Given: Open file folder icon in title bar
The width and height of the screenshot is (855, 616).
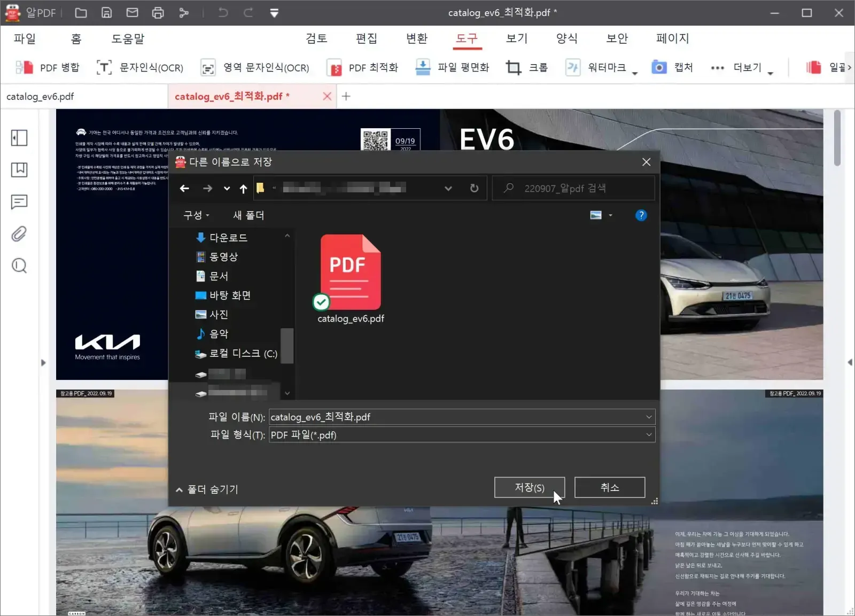Looking at the screenshot, I should [x=81, y=13].
